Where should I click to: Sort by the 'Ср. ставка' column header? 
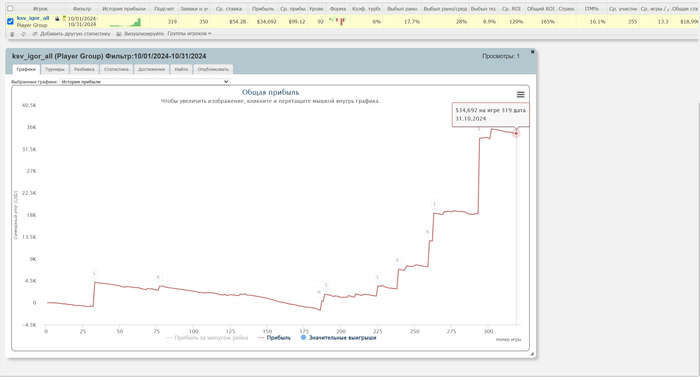click(229, 8)
